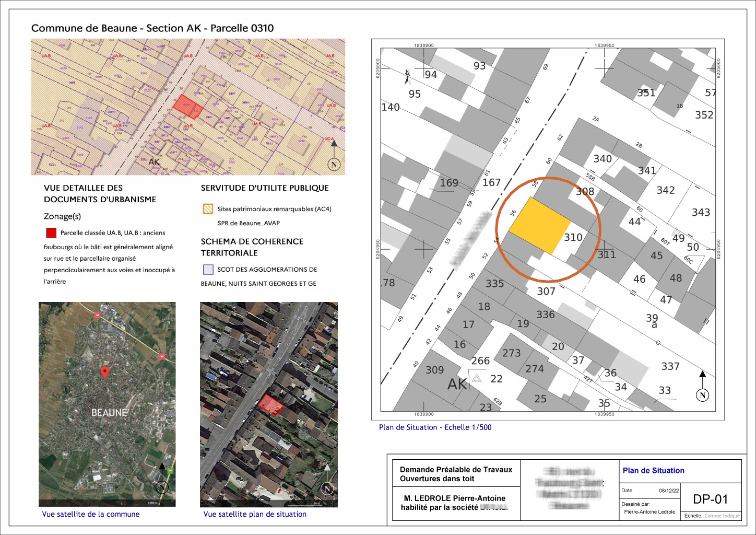Click the red parcel outline on satellite view

[270, 405]
